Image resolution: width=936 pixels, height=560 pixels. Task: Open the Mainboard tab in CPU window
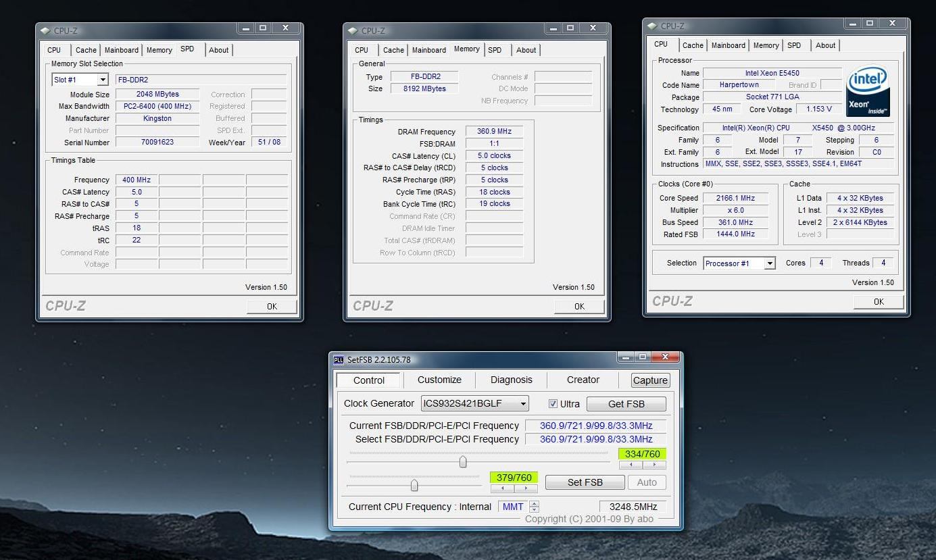pos(729,45)
